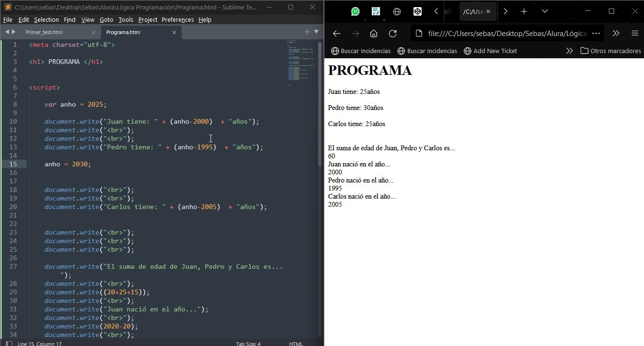Click the Line 15, Column 17 status indicator
This screenshot has height=346, width=644.
pos(39,344)
